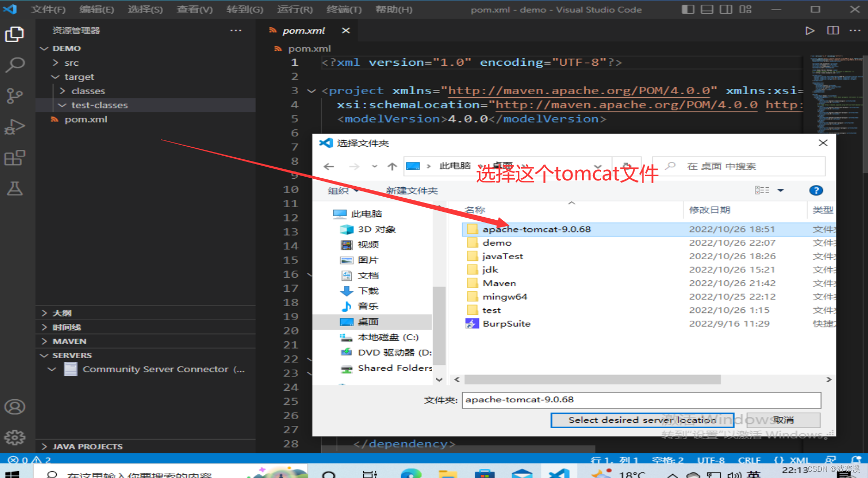Open the 组织 organize dropdown

pyautogui.click(x=343, y=190)
